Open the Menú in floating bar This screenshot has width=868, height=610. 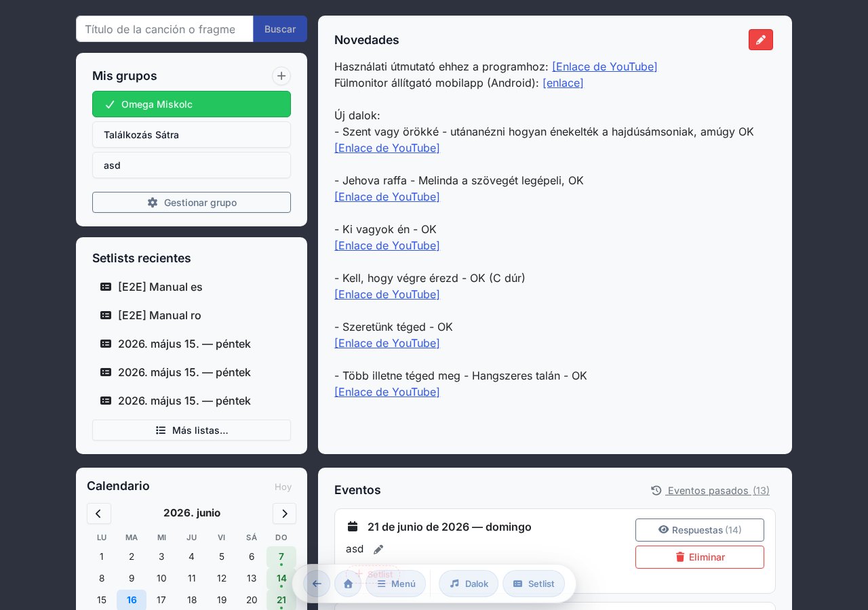tap(396, 584)
